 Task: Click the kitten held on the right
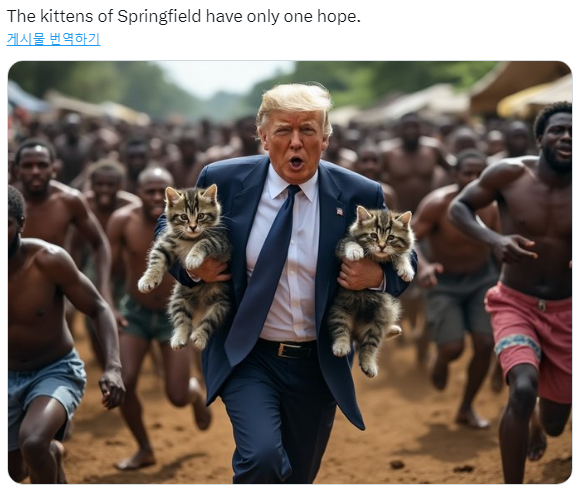(372, 287)
